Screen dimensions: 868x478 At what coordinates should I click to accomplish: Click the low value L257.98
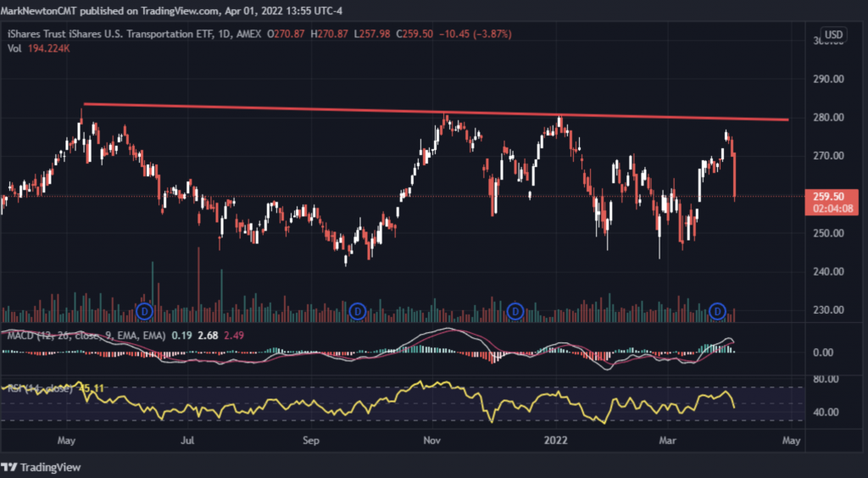372,34
